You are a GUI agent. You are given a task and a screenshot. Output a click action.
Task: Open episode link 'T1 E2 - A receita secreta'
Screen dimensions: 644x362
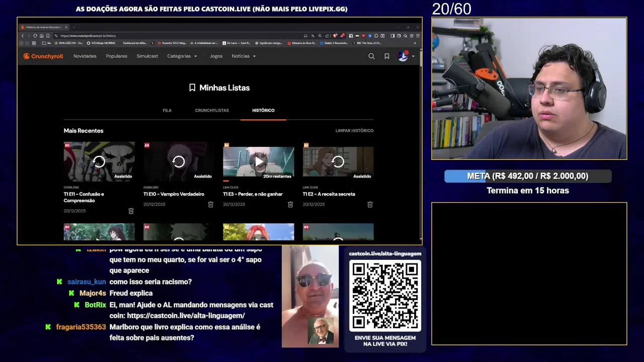329,194
